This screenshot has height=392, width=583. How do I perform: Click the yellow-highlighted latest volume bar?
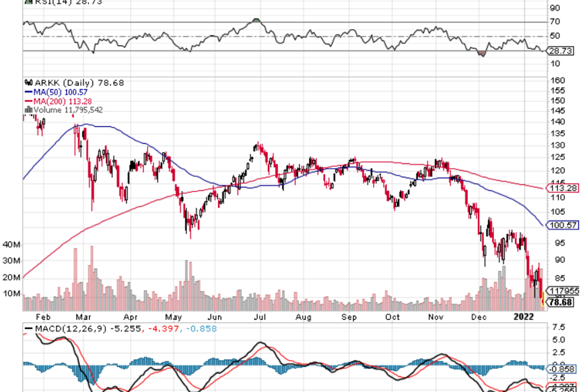[543, 299]
